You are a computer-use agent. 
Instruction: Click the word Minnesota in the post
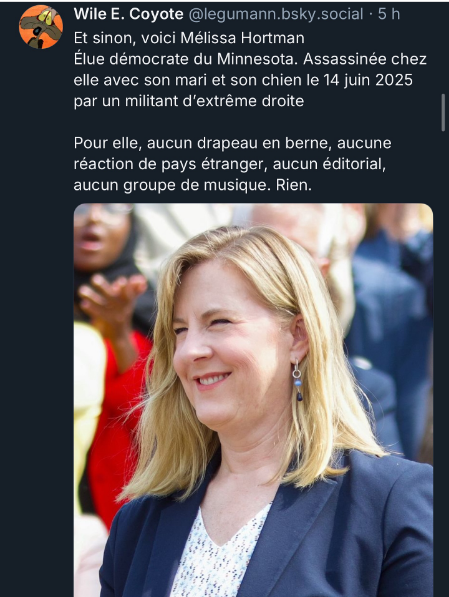pyautogui.click(x=257, y=59)
